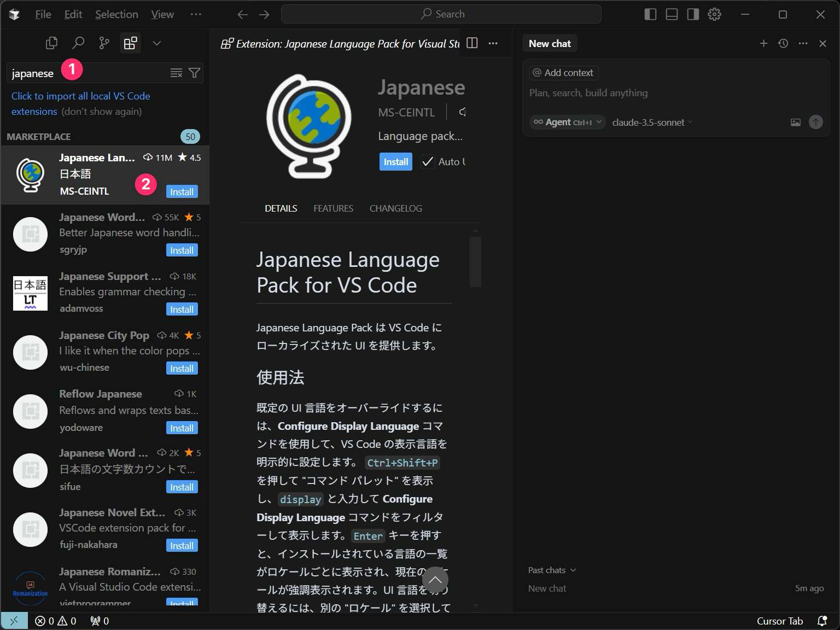Select Japanese Romanization extension row
Viewport: 840px width, 630px height.
[x=105, y=586]
